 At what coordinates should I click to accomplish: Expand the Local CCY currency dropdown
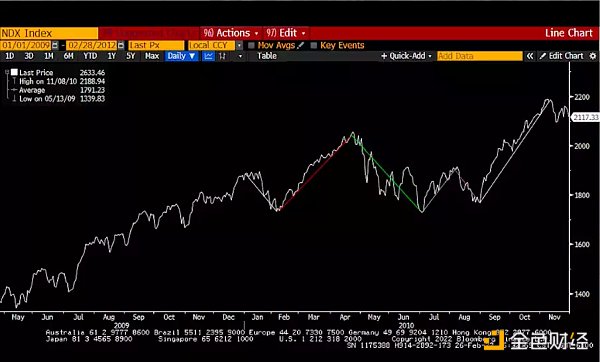[239, 46]
